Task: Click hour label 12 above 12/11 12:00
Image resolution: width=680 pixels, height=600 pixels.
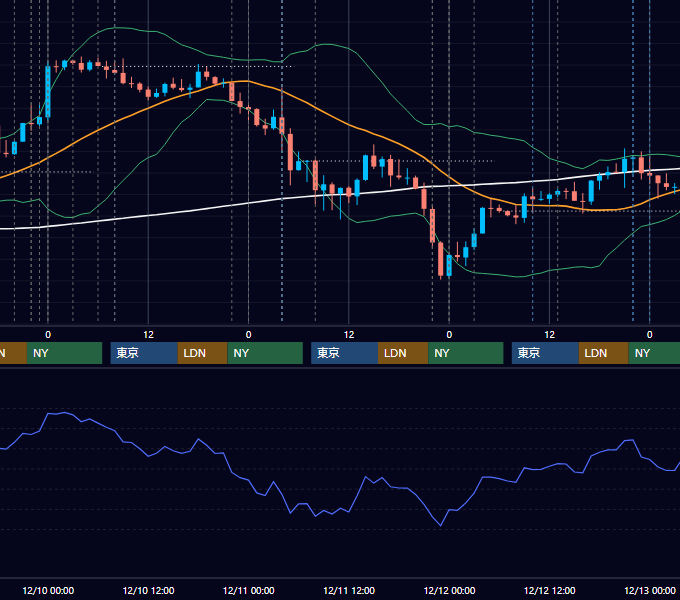Action: pos(349,335)
